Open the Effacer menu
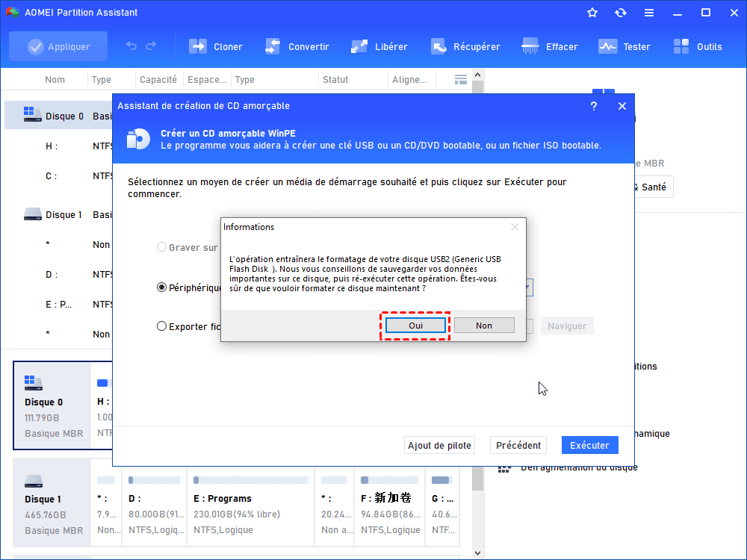 point(549,46)
